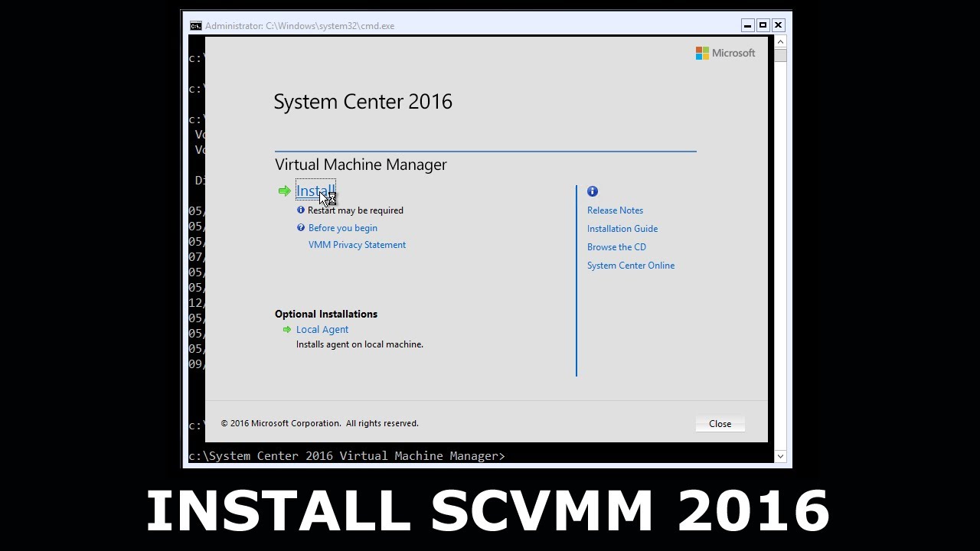The width and height of the screenshot is (980, 551).
Task: Click the info icon beside Restart may be required
Action: [x=301, y=210]
